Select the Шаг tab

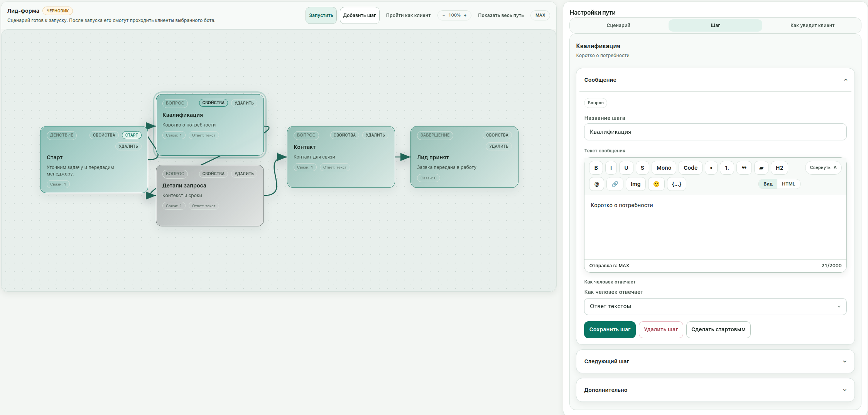715,25
